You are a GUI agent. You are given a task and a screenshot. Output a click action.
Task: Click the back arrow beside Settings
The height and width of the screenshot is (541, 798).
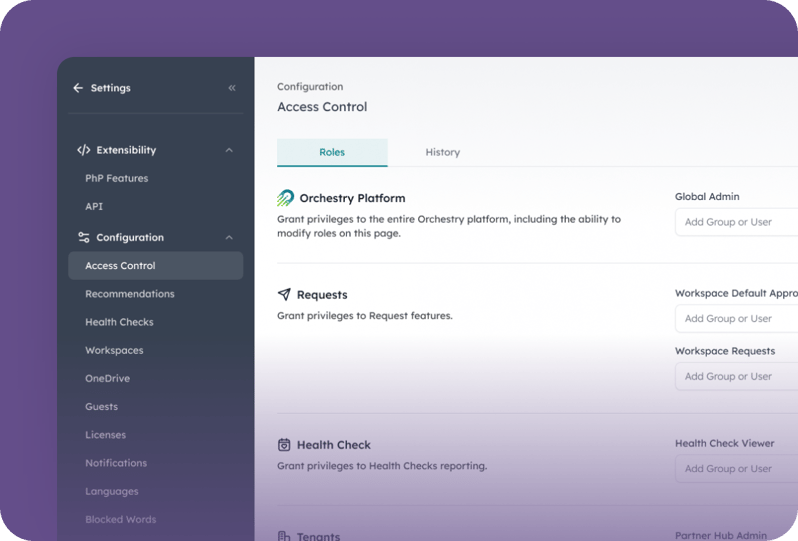click(x=78, y=88)
